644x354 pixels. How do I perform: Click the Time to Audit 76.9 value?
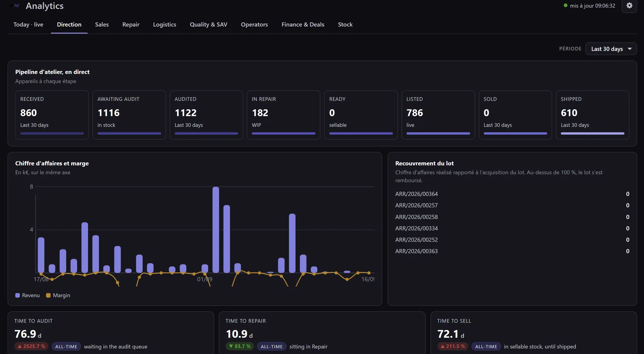tap(25, 334)
